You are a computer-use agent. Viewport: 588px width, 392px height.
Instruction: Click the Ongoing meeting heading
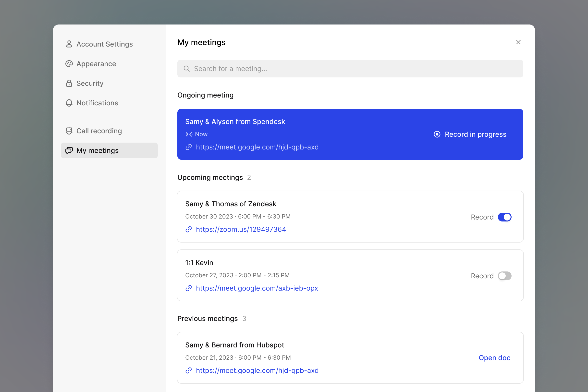[x=206, y=95]
